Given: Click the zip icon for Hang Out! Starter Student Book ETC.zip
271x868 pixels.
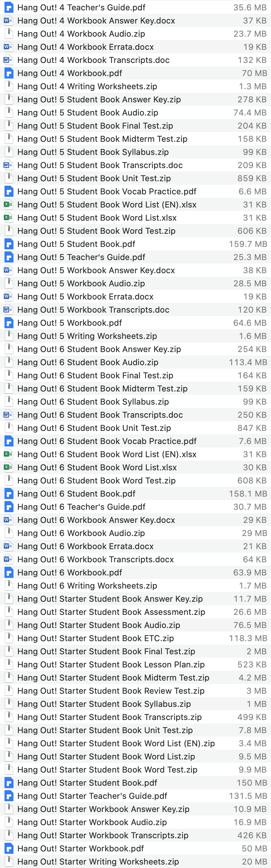Looking at the screenshot, I should tap(9, 638).
